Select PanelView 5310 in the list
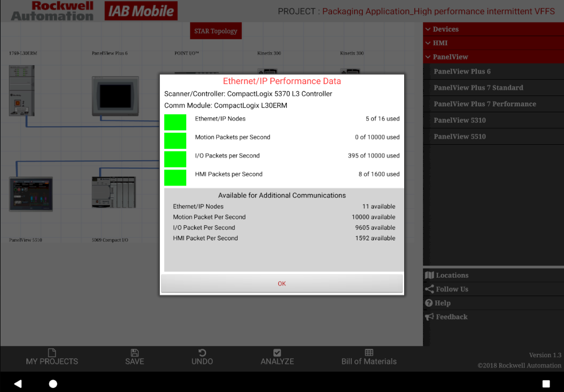 tap(493, 120)
